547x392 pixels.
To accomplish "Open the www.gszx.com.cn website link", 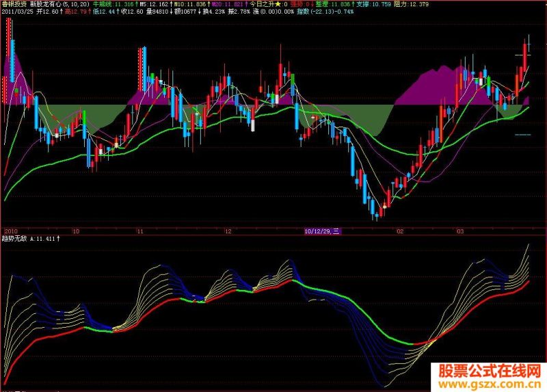I will point(490,384).
